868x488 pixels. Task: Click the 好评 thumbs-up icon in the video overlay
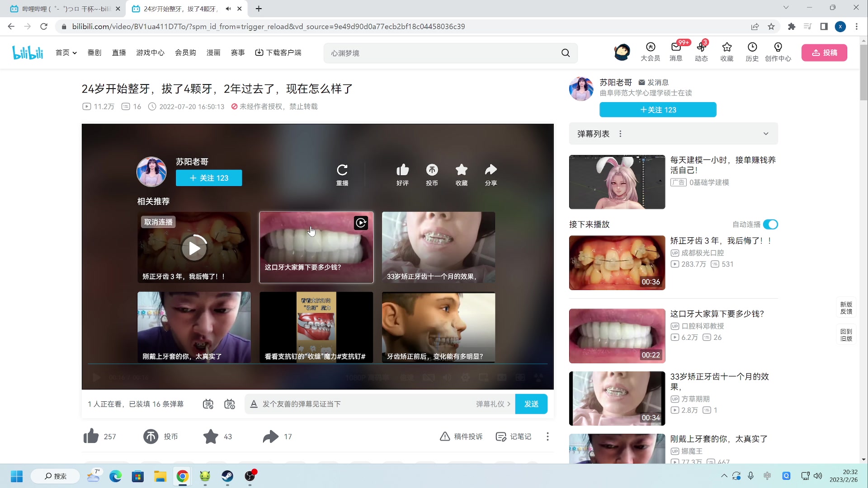[402, 170]
